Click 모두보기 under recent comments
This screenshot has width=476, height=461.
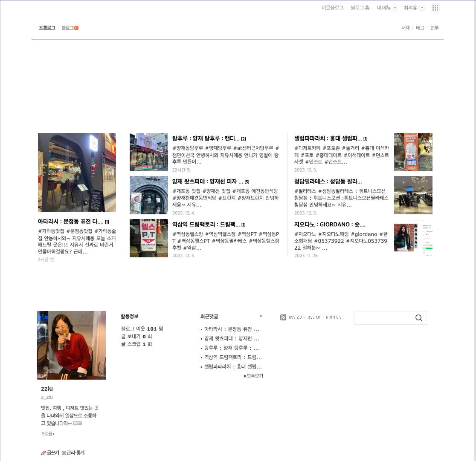[x=253, y=376]
